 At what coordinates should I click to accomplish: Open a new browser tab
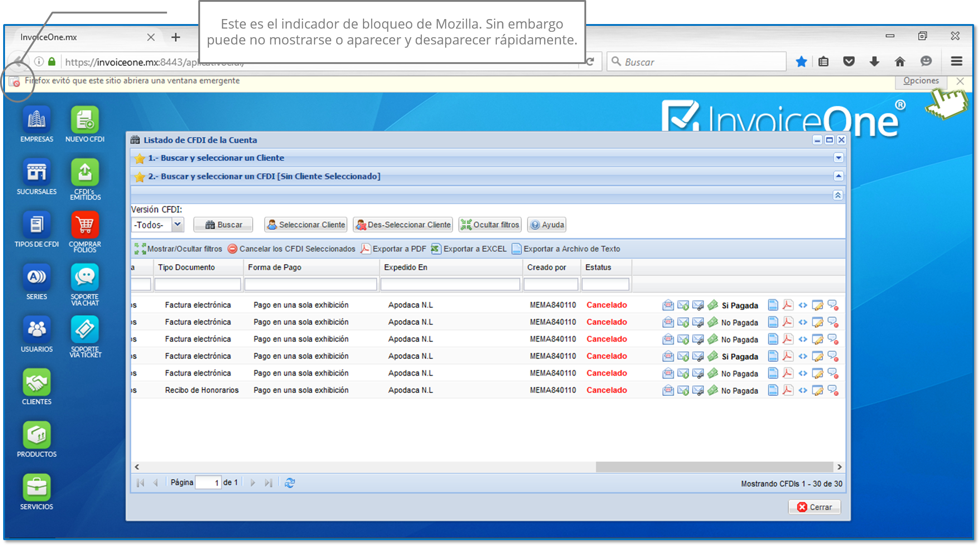click(x=176, y=37)
